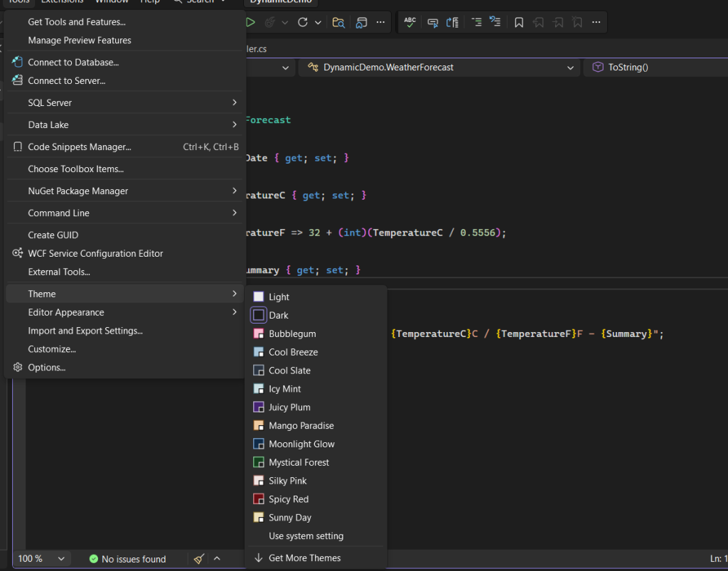Switch to the Icy Mint theme
This screenshot has height=571, width=728.
click(x=316, y=388)
